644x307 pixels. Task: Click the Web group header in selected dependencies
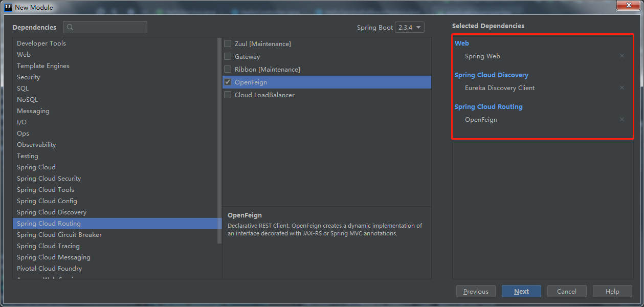461,43
